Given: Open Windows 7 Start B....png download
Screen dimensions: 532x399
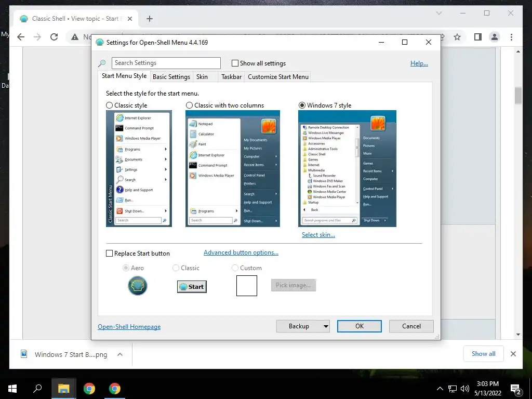Looking at the screenshot, I should [71, 354].
